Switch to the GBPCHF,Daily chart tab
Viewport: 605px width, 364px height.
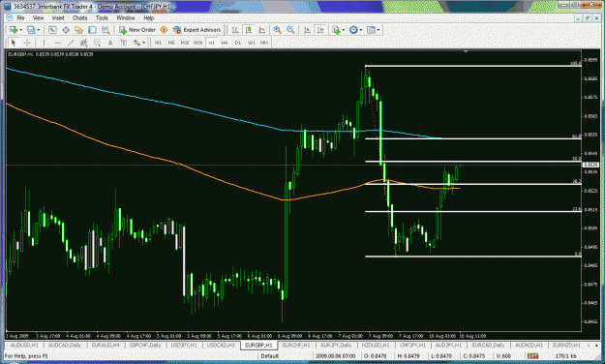(145, 345)
